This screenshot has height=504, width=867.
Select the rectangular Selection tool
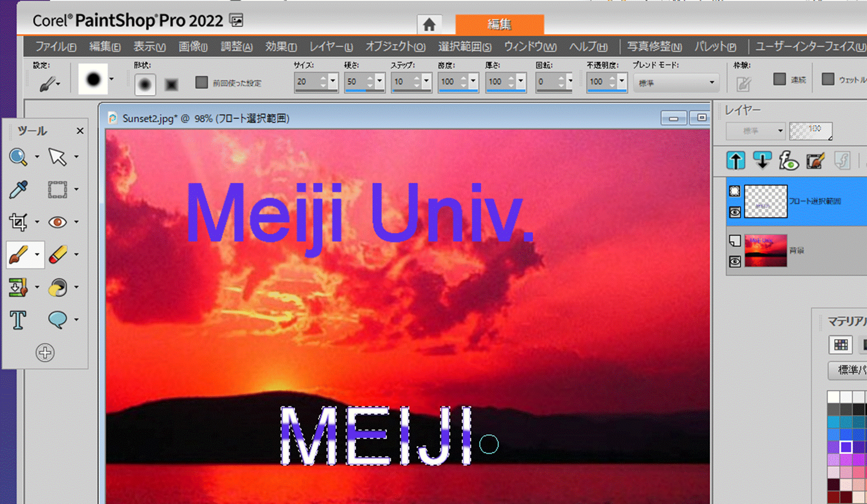[57, 189]
